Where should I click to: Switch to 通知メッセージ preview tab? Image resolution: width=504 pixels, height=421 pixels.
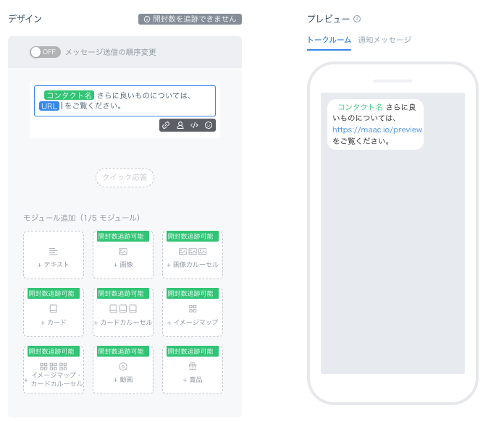385,40
